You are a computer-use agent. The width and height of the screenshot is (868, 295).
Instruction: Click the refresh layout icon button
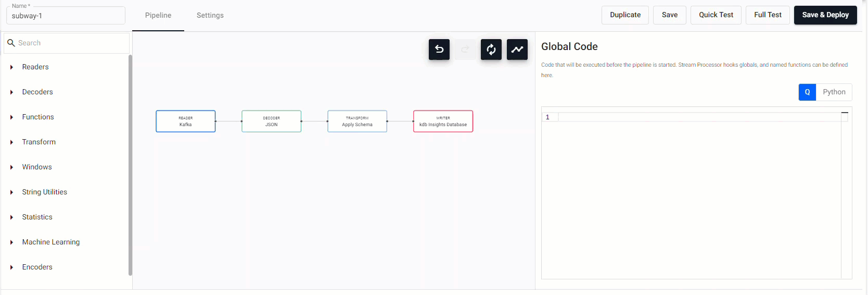pos(491,50)
